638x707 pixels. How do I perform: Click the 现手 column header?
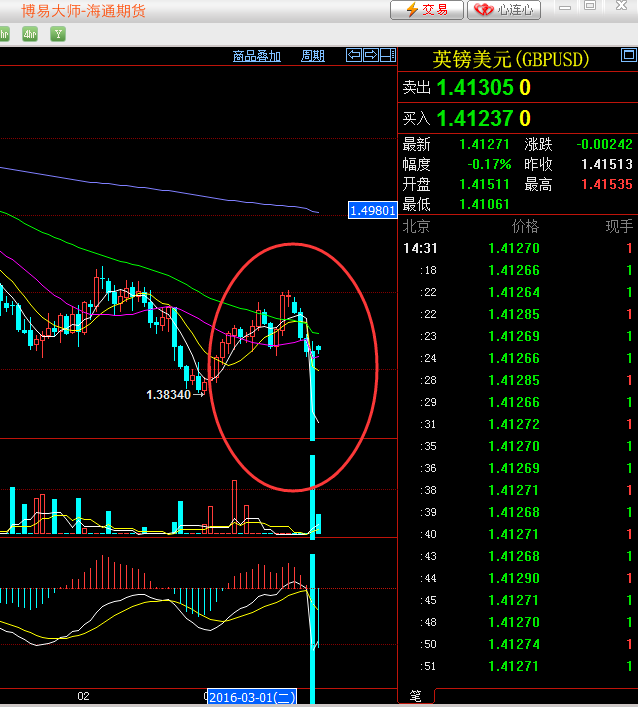(x=618, y=227)
